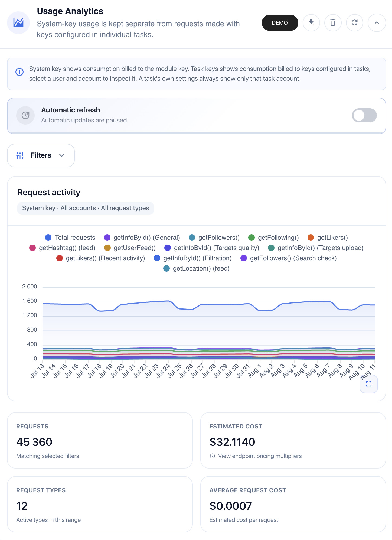The width and height of the screenshot is (392, 540).
Task: Toggle the Total requests legend series
Action: (70, 238)
